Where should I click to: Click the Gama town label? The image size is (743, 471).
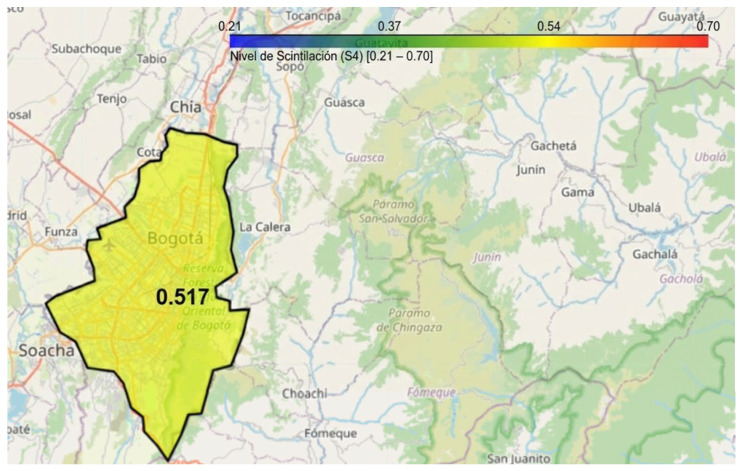pyautogui.click(x=578, y=192)
